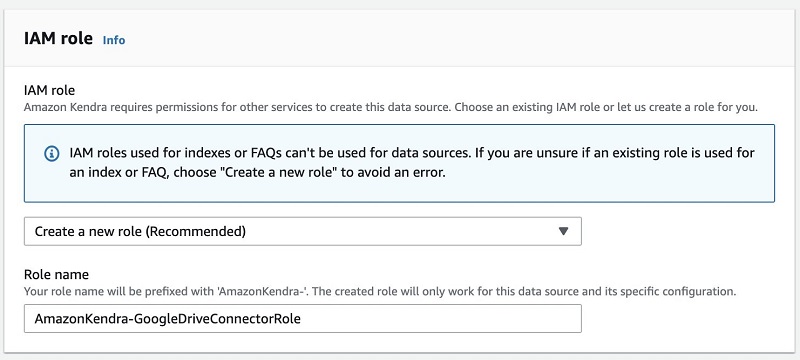
Task: Click the 'IAM roles used for indexes' alert line
Action: (412, 153)
